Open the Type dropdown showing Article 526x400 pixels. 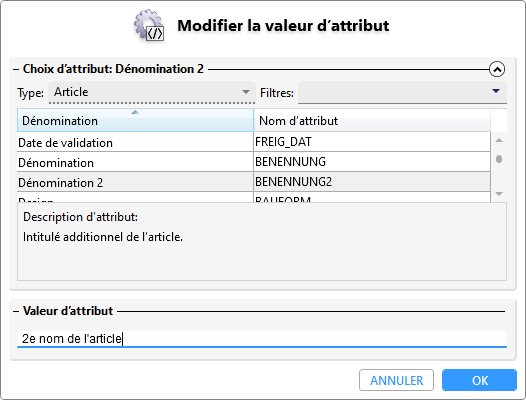coord(152,92)
